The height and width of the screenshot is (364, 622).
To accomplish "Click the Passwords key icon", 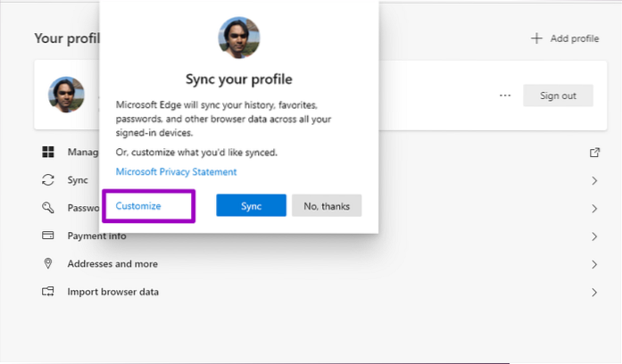I will (x=48, y=208).
